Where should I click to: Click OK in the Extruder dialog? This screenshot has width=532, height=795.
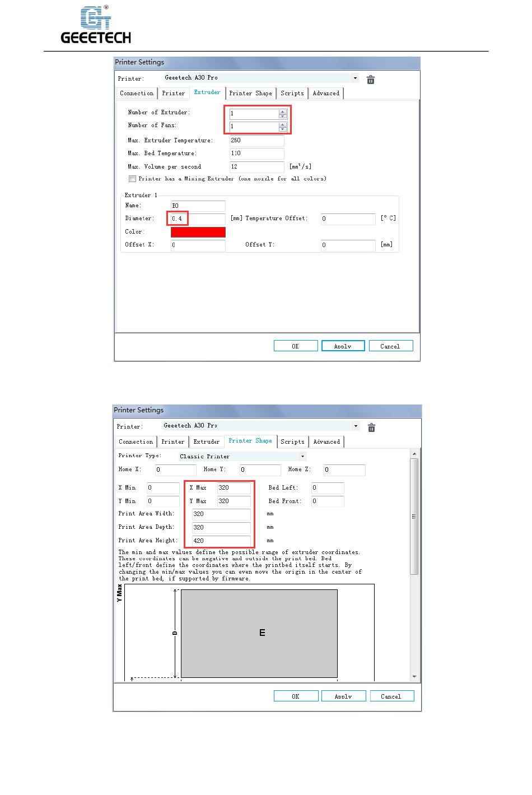(x=296, y=346)
